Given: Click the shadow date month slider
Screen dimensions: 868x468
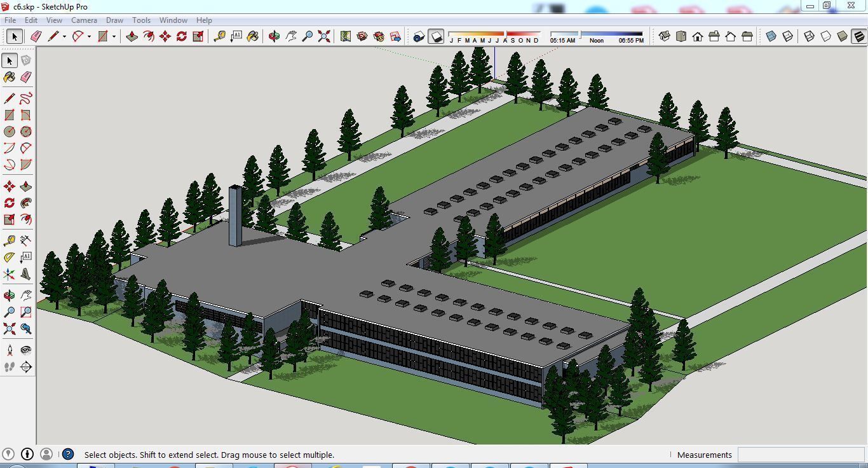Looking at the screenshot, I should point(494,34).
